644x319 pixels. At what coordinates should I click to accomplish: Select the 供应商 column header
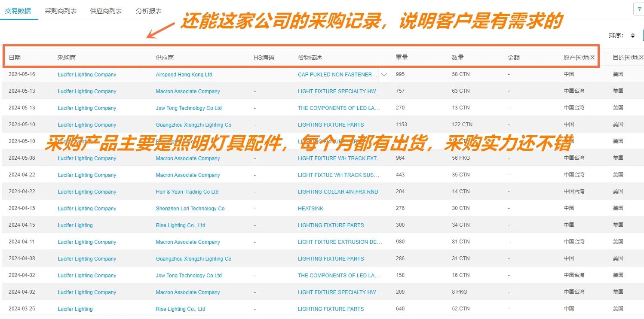(165, 58)
